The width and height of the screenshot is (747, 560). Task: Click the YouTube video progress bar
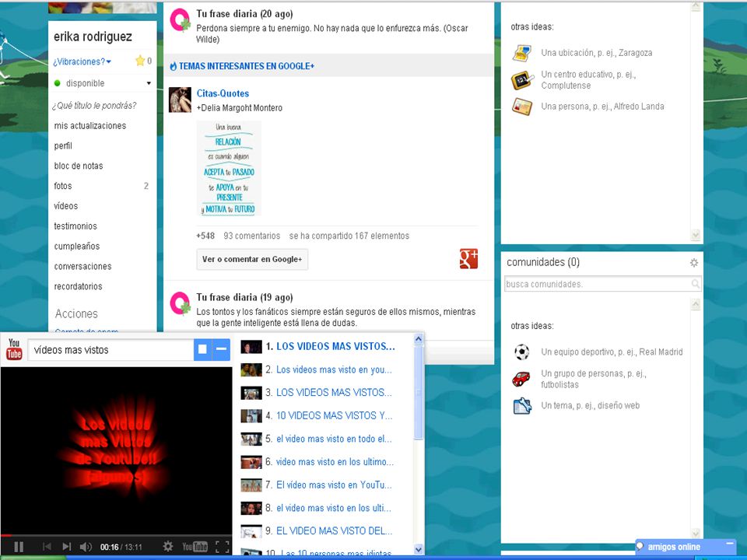pos(116,535)
